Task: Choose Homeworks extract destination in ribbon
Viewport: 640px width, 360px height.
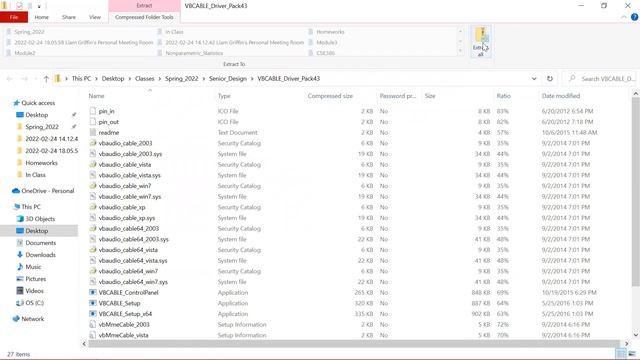Action: 330,32
